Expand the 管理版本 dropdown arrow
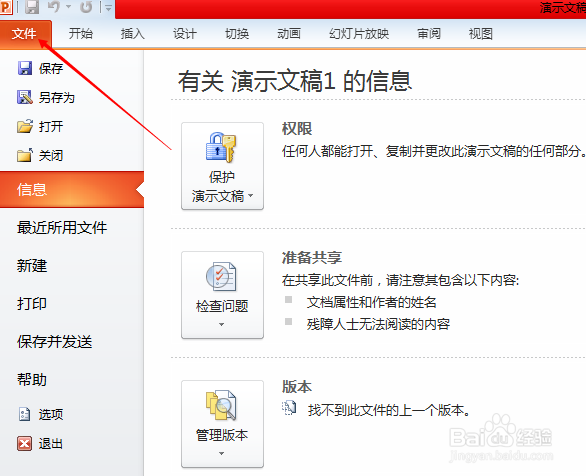586x476 pixels. [x=222, y=453]
